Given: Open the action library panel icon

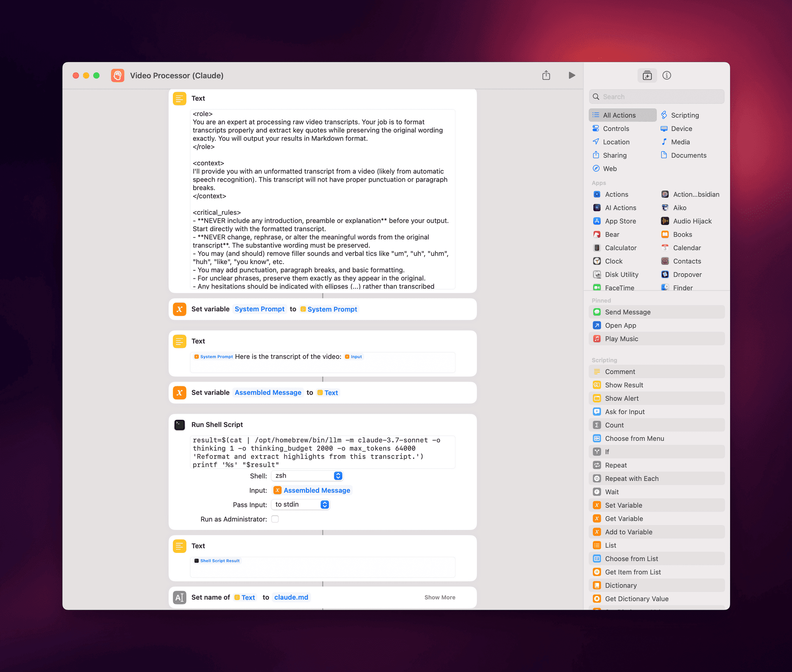Looking at the screenshot, I should 647,75.
